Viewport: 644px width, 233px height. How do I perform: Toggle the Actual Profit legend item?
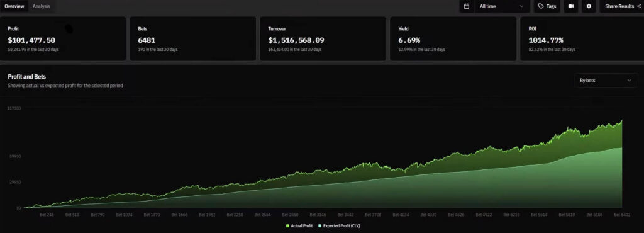click(299, 225)
